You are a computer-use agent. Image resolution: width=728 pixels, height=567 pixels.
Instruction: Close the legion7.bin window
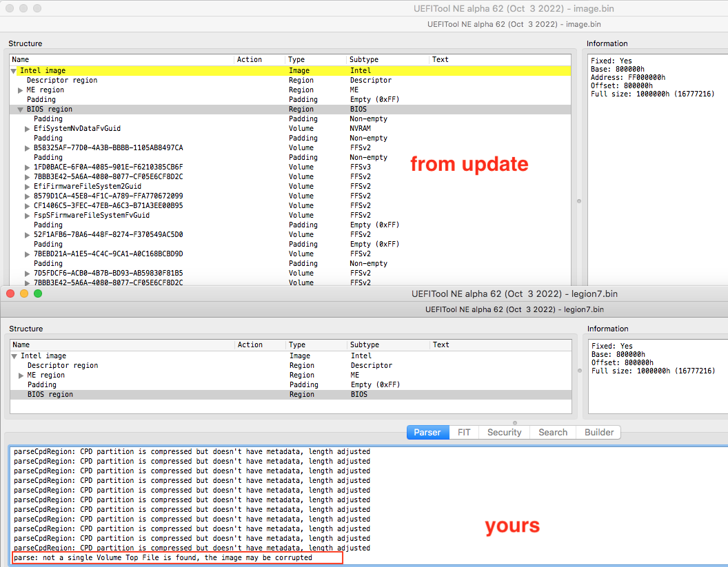pyautogui.click(x=10, y=293)
